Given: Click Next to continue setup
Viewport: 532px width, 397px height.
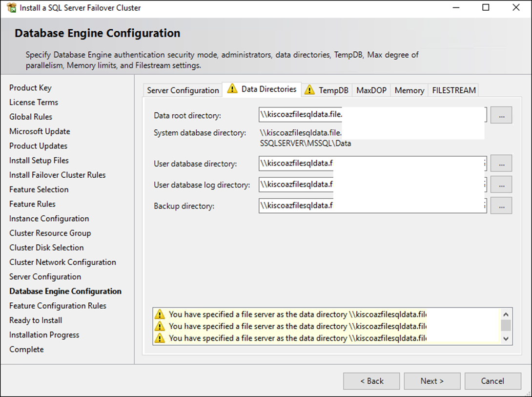Looking at the screenshot, I should (432, 381).
